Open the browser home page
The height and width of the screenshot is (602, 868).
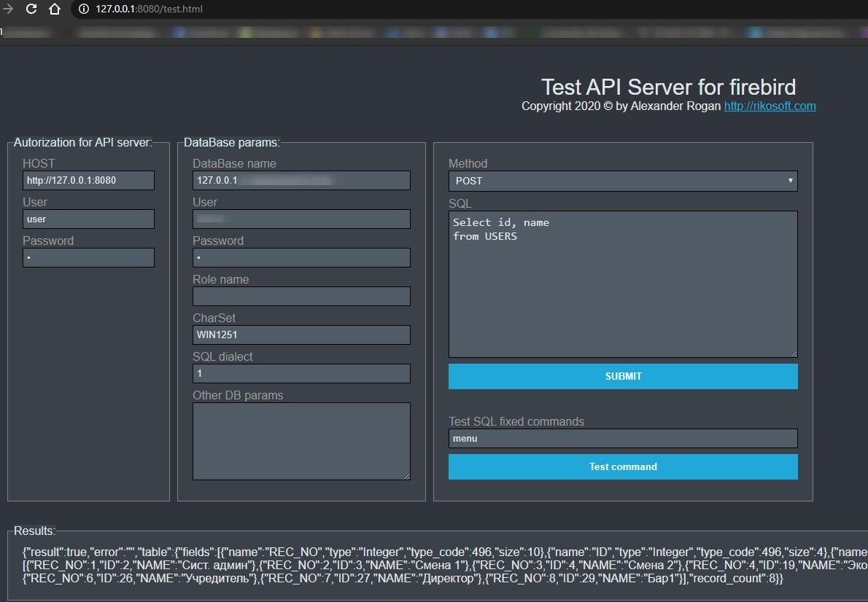[54, 9]
